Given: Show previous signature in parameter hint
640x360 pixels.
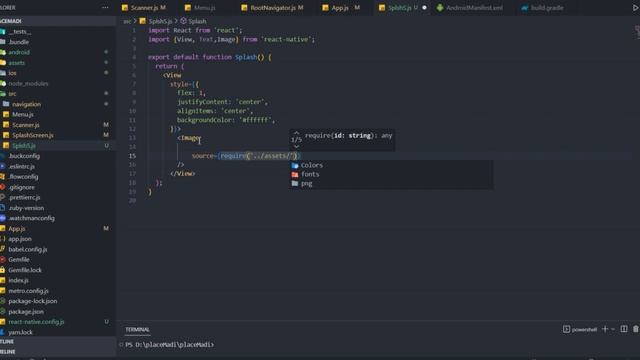Looking at the screenshot, I should 296,133.
